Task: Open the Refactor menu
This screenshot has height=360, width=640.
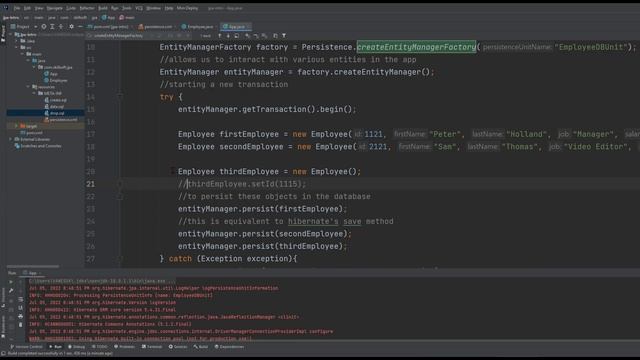Action: [87, 8]
